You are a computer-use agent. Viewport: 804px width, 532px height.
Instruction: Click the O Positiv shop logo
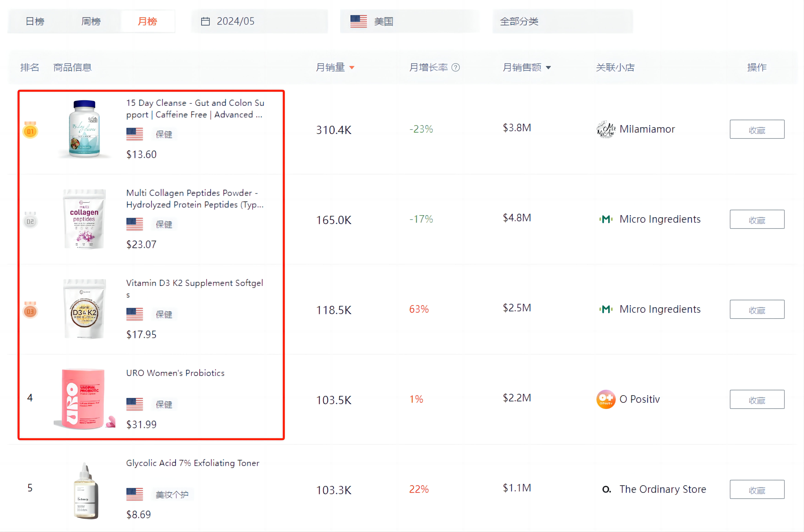pyautogui.click(x=606, y=399)
